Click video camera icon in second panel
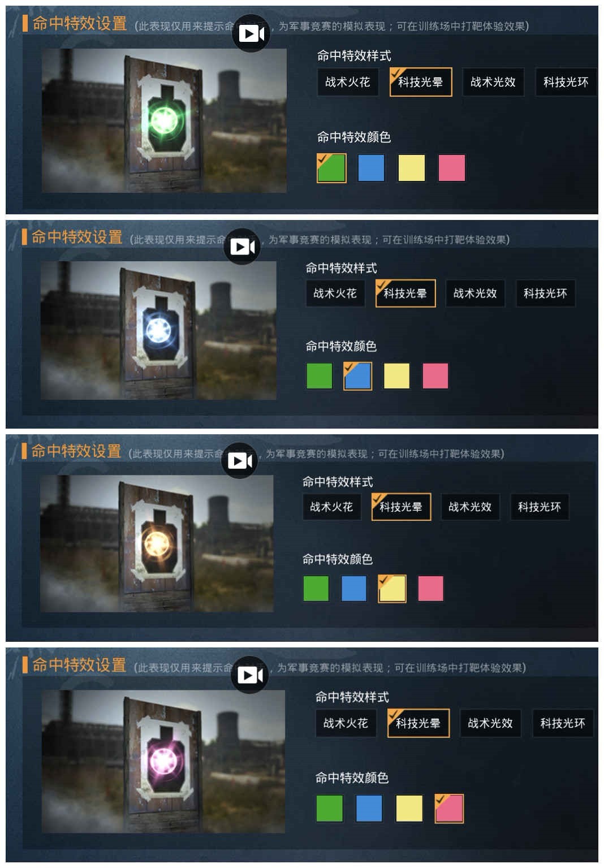Viewport: 604px width, 868px height. pyautogui.click(x=243, y=247)
